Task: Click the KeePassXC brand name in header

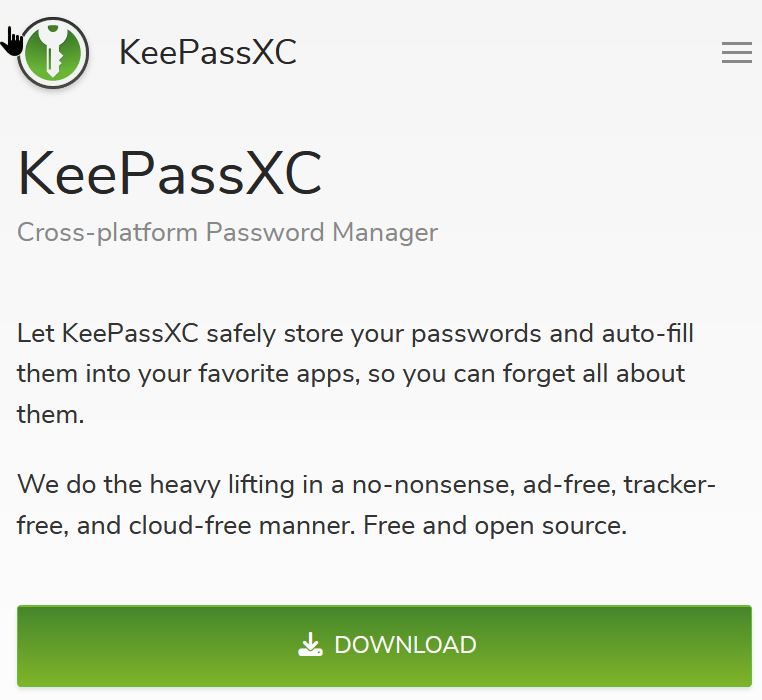Action: pyautogui.click(x=208, y=52)
